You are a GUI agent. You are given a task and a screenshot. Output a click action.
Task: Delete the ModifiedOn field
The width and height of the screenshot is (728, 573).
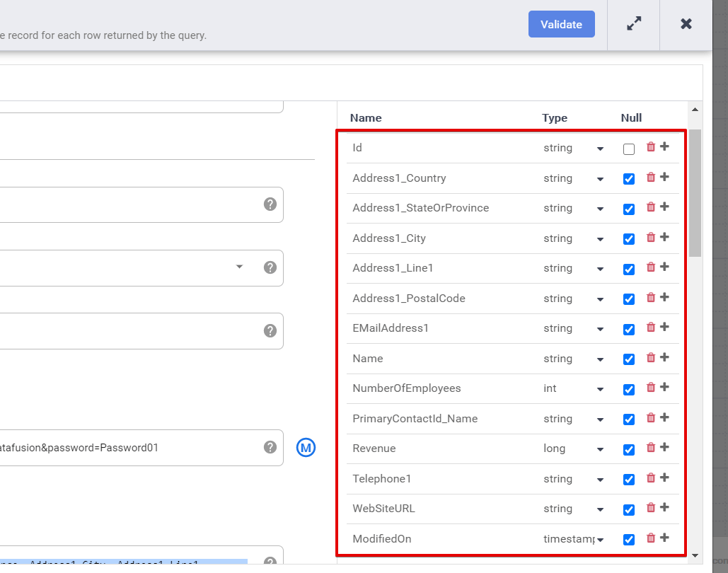(650, 538)
